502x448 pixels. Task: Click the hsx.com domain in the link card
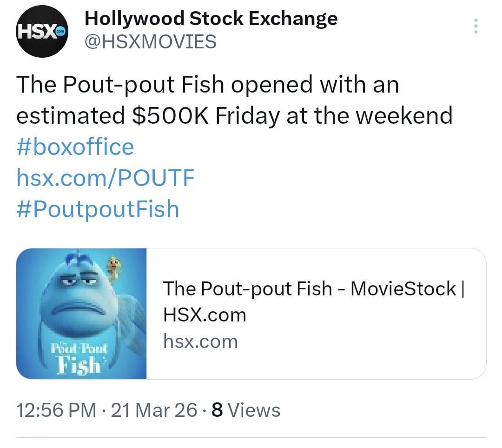tap(200, 341)
